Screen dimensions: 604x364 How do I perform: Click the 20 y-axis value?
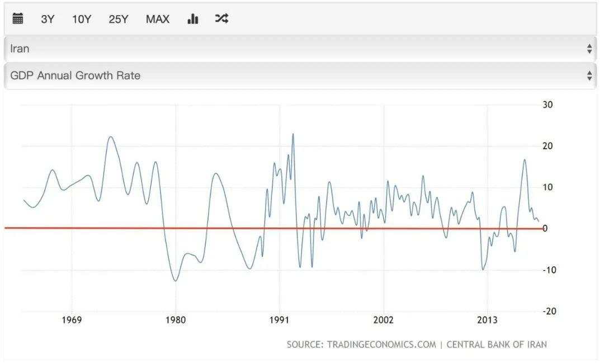(548, 146)
